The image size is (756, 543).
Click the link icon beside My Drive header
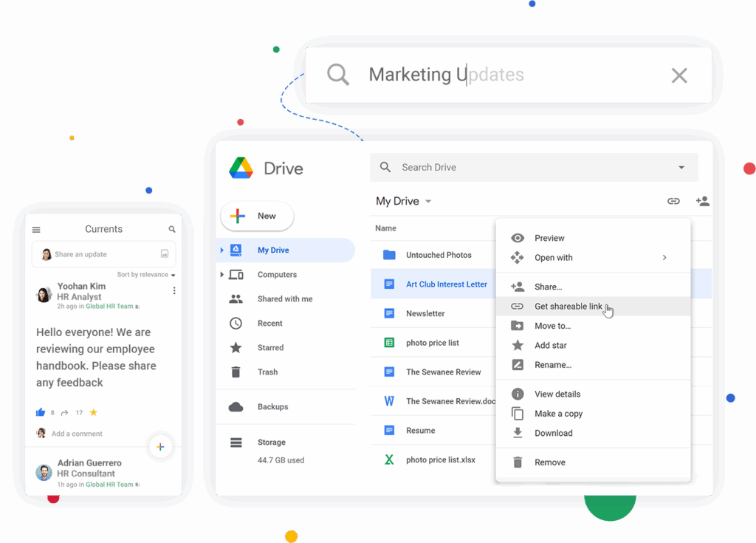[x=673, y=201]
